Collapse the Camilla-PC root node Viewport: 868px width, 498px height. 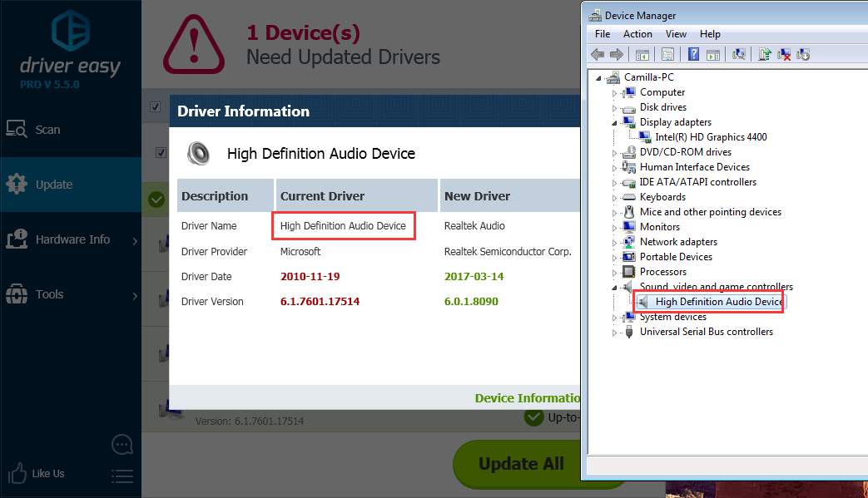[x=598, y=78]
